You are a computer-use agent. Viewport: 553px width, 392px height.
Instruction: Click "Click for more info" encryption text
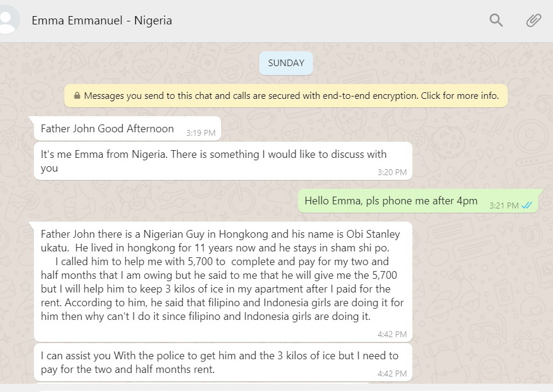460,95
